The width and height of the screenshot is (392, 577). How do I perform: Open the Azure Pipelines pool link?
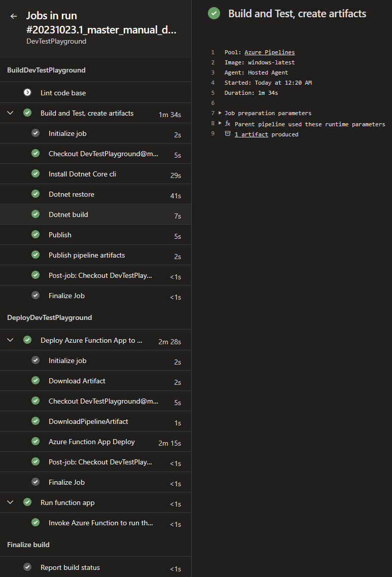269,52
